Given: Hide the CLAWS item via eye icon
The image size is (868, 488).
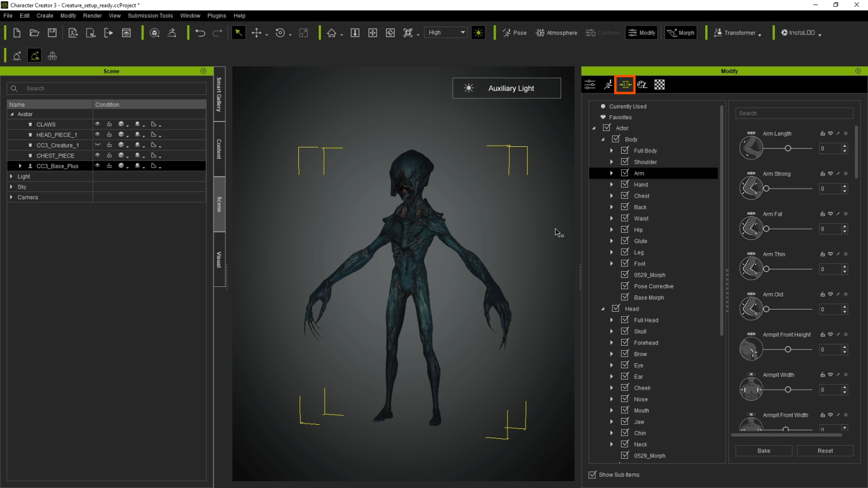Looking at the screenshot, I should 97,124.
